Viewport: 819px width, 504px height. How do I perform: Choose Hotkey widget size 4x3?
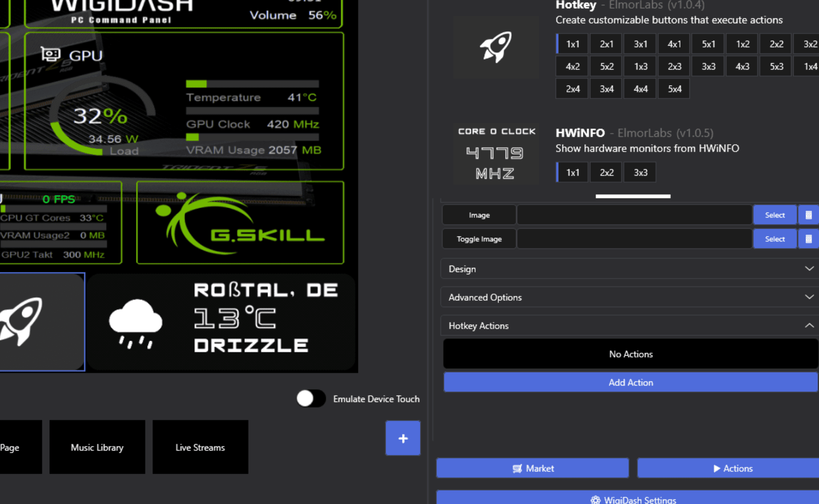[742, 66]
